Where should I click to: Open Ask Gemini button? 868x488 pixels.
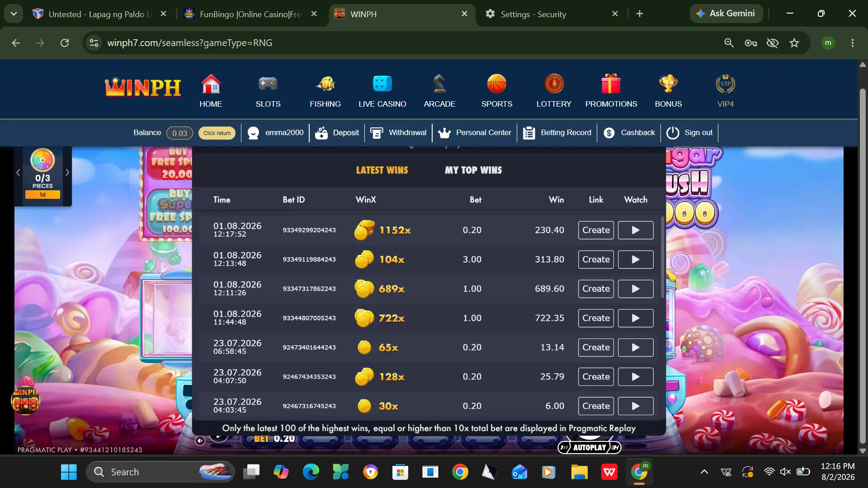tap(726, 14)
